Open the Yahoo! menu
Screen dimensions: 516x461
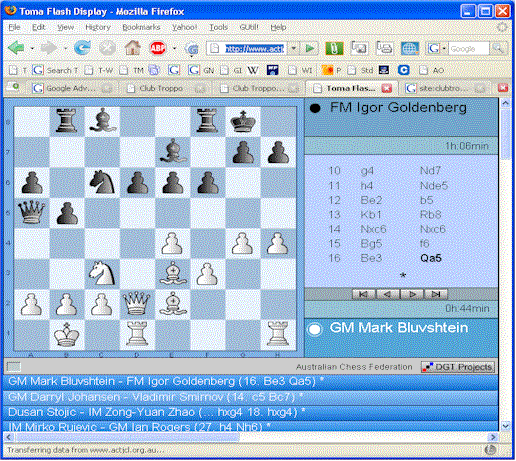point(184,27)
